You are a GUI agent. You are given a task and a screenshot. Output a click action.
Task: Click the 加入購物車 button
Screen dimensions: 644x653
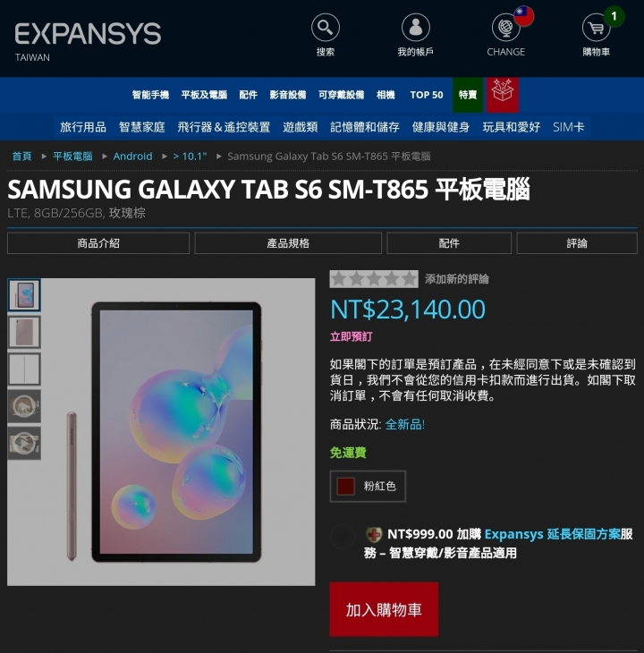click(384, 609)
